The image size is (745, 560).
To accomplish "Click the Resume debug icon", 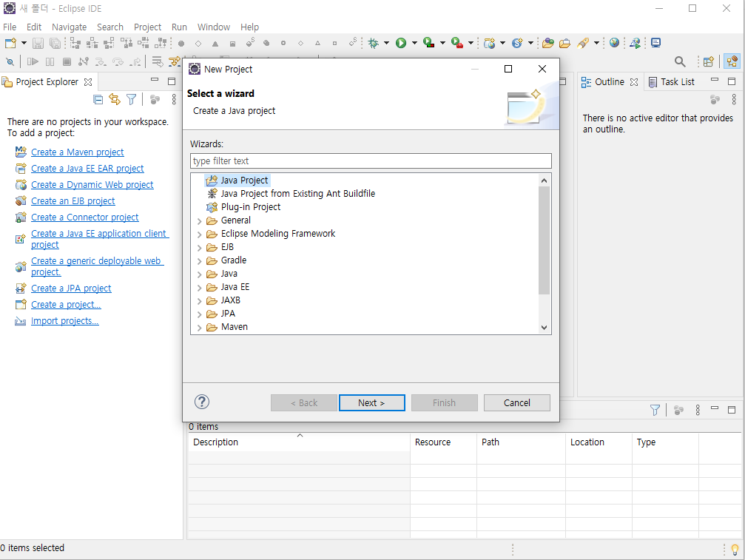I will pos(33,61).
